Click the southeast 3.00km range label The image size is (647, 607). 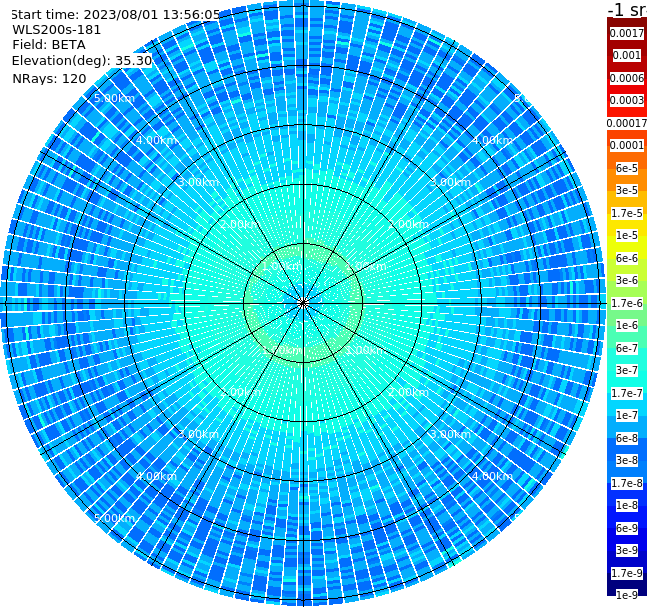click(x=450, y=434)
